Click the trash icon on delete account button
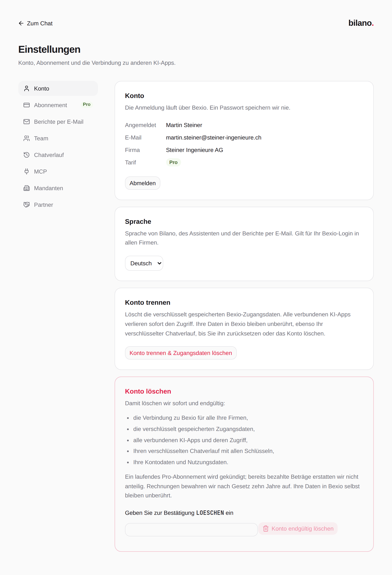The width and height of the screenshot is (392, 575). pyautogui.click(x=266, y=529)
